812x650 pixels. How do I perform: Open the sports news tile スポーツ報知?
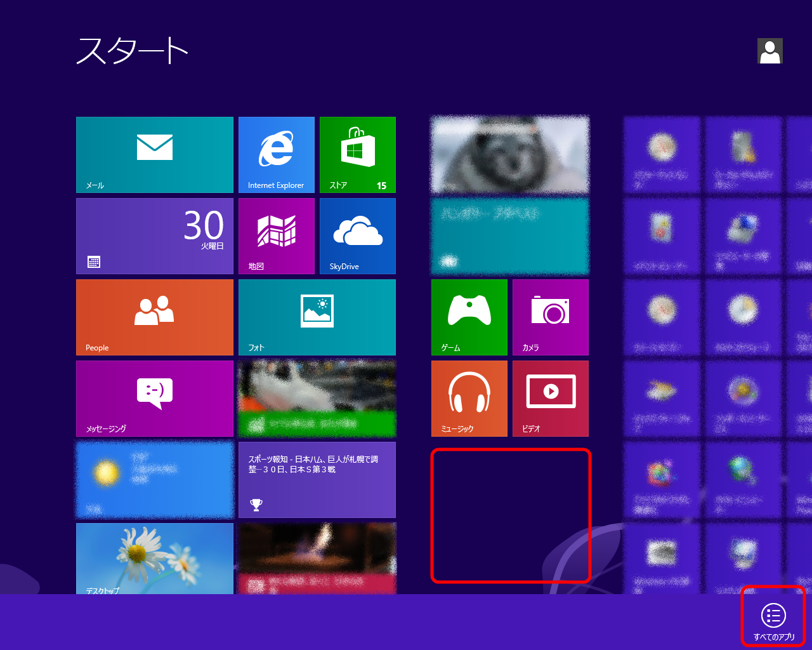click(x=317, y=480)
